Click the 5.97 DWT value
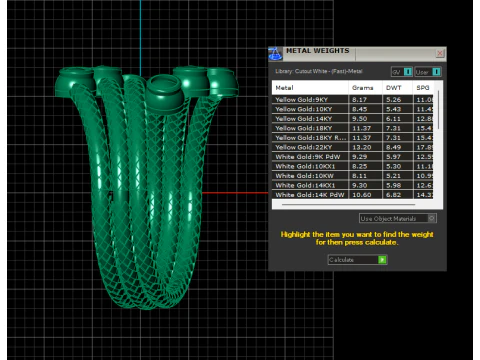Screen dimensions: 480x360 (393, 157)
